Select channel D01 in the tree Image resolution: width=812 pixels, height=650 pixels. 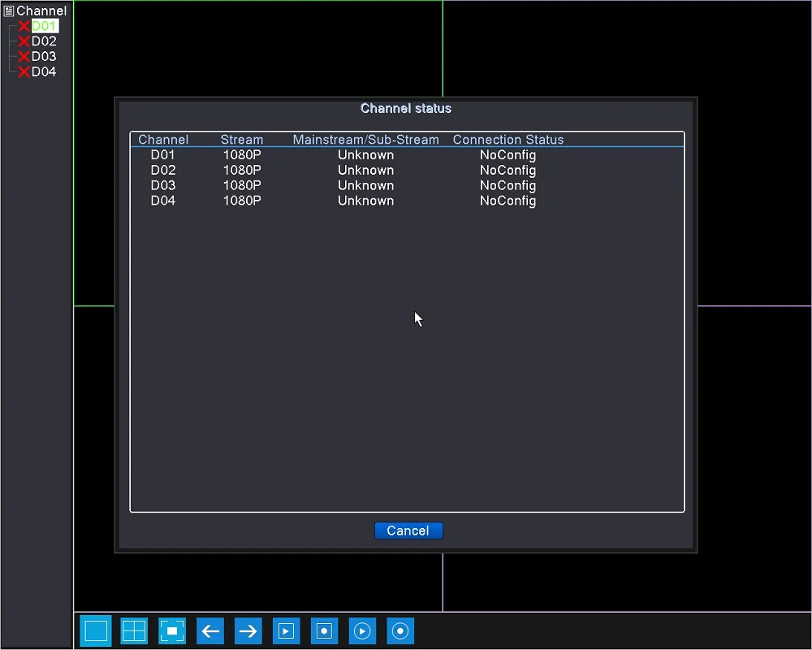tap(44, 26)
